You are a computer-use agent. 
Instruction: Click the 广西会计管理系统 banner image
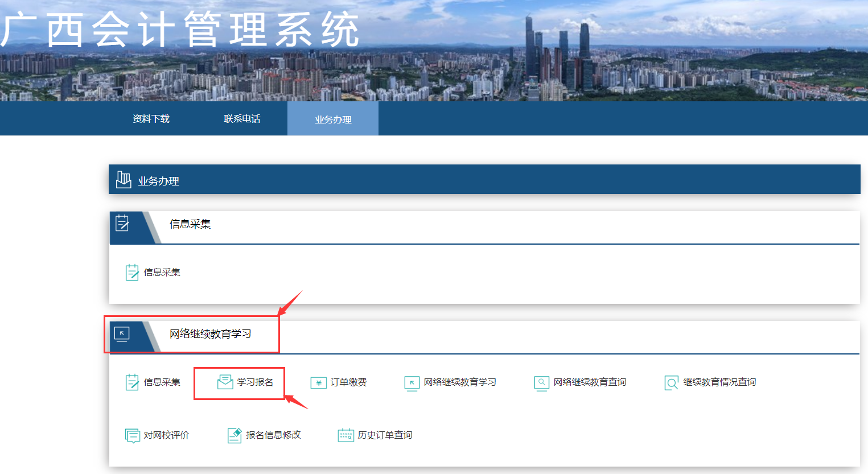(434, 51)
